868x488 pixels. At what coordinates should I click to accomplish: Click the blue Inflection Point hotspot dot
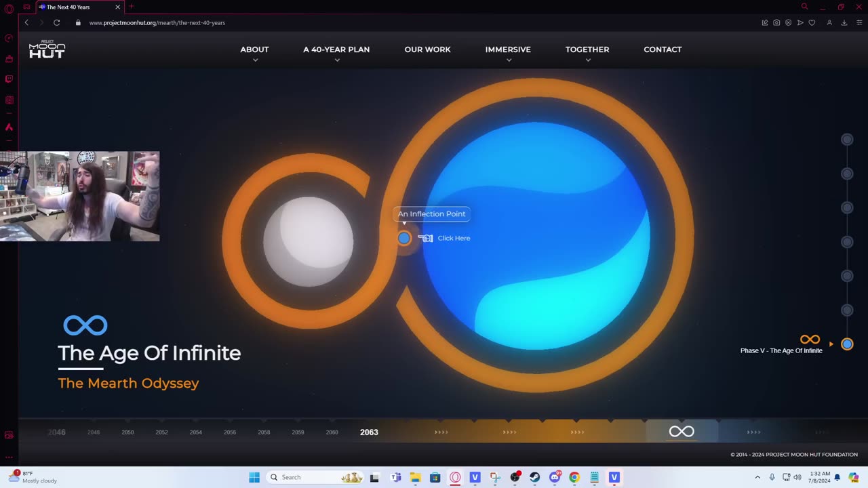(x=404, y=238)
